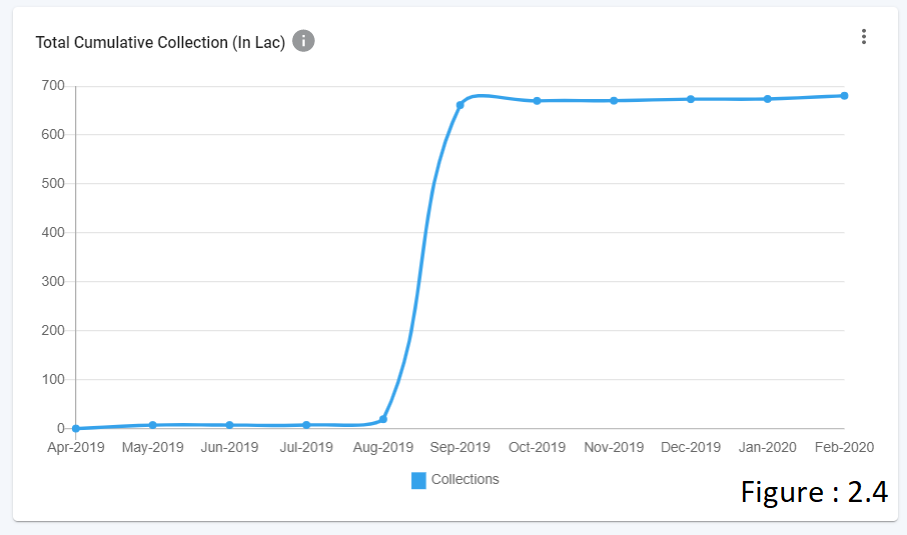The height and width of the screenshot is (535, 907).
Task: Click the Dec-2019 data point marker
Action: click(x=691, y=99)
